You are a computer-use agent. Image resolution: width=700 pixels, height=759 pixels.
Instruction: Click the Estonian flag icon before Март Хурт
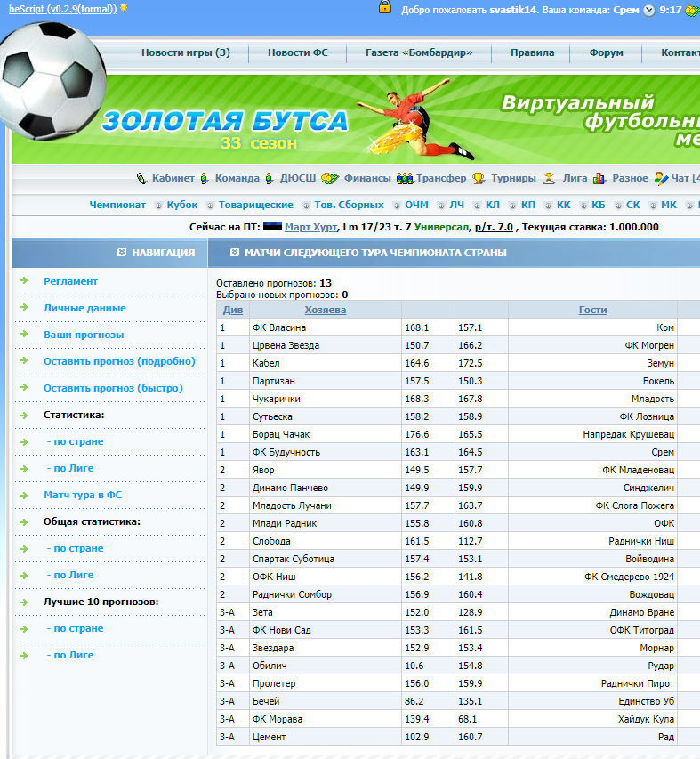[x=272, y=226]
